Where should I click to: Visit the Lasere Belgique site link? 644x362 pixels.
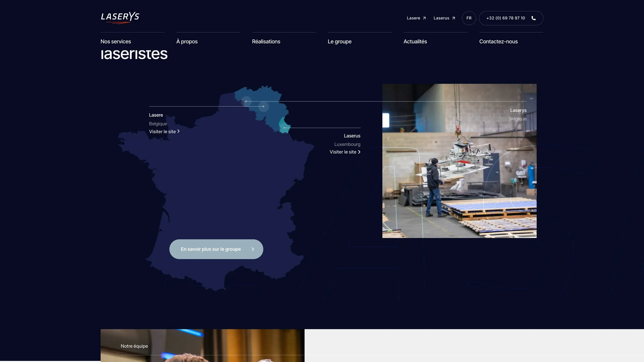point(164,131)
